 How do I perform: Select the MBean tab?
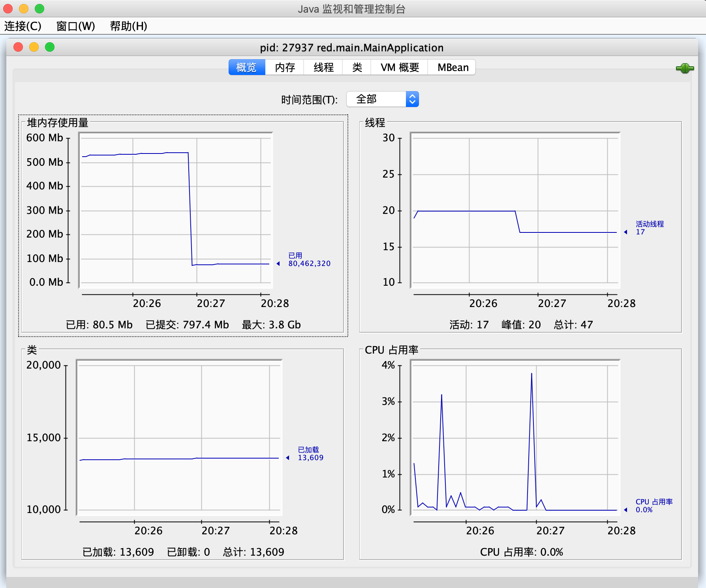(x=453, y=67)
